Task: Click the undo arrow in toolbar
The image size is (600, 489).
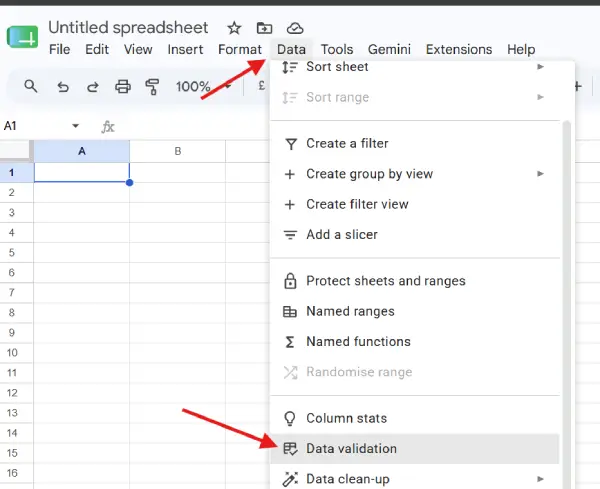Action: click(x=63, y=87)
